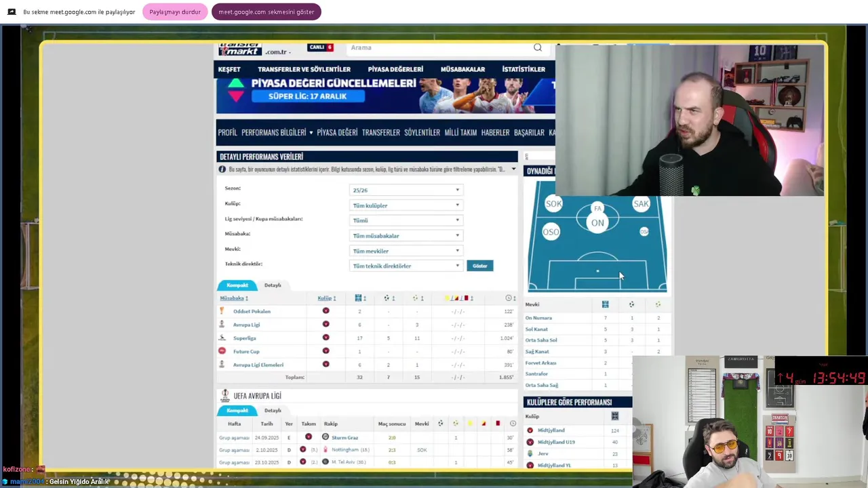Open the league level Tümü dropdown
Image resolution: width=868 pixels, height=488 pixels.
pos(406,220)
